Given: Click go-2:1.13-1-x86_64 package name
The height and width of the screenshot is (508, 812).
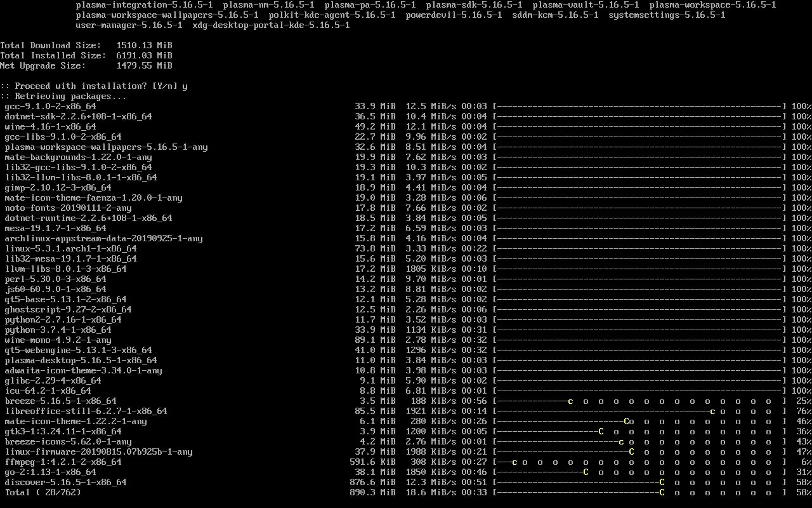Looking at the screenshot, I should [x=51, y=472].
